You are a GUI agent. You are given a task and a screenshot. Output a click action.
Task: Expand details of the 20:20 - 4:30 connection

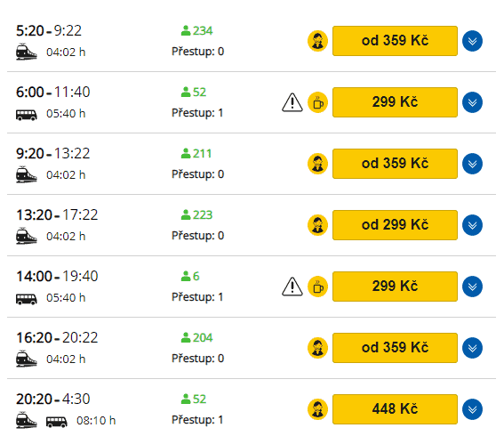(472, 409)
